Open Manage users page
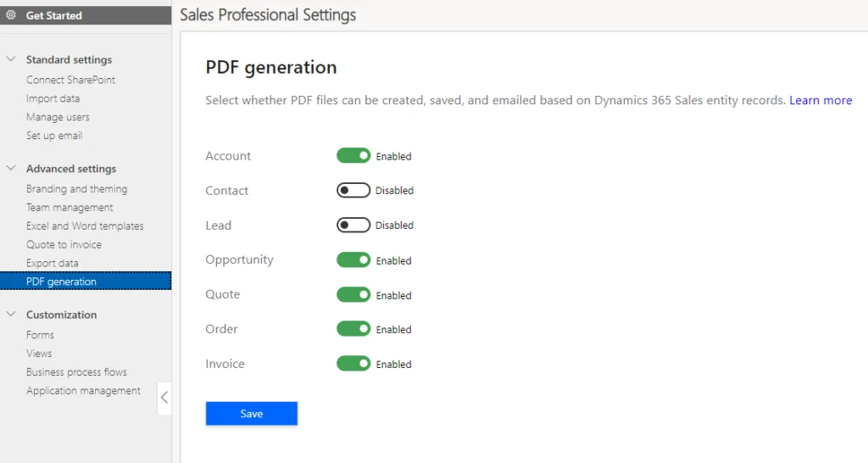 pos(58,117)
